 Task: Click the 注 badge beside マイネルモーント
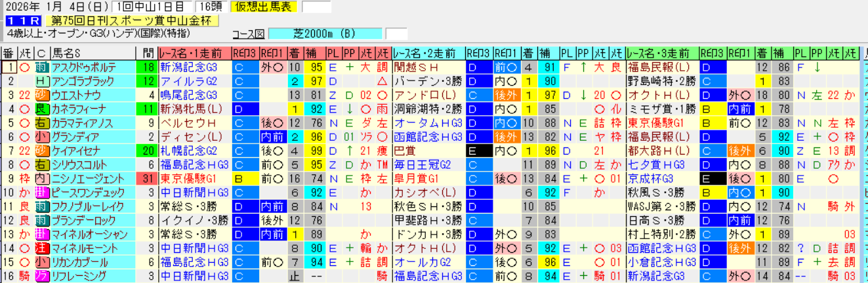click(x=42, y=248)
